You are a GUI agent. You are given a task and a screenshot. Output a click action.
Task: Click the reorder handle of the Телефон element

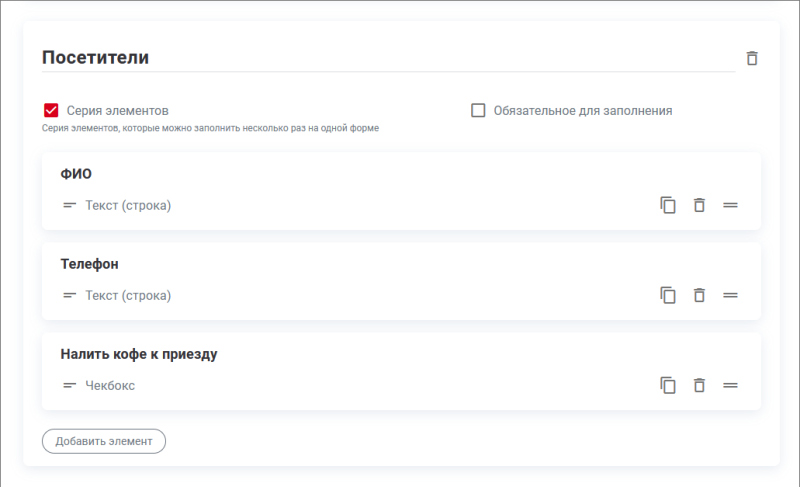(730, 295)
